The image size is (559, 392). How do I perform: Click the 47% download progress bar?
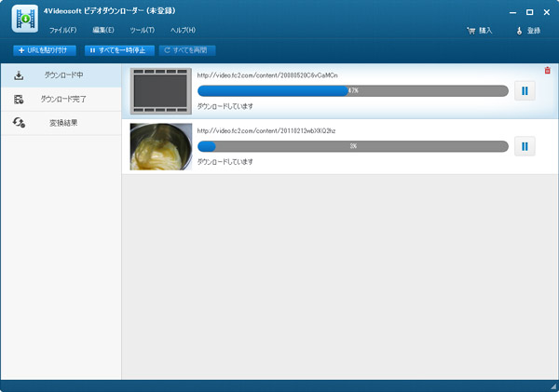[x=353, y=91]
